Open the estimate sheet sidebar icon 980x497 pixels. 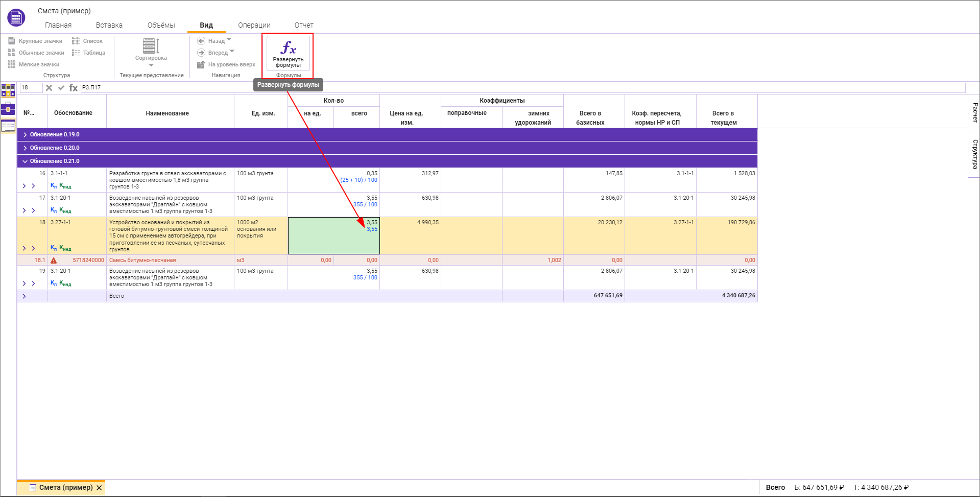tap(8, 126)
